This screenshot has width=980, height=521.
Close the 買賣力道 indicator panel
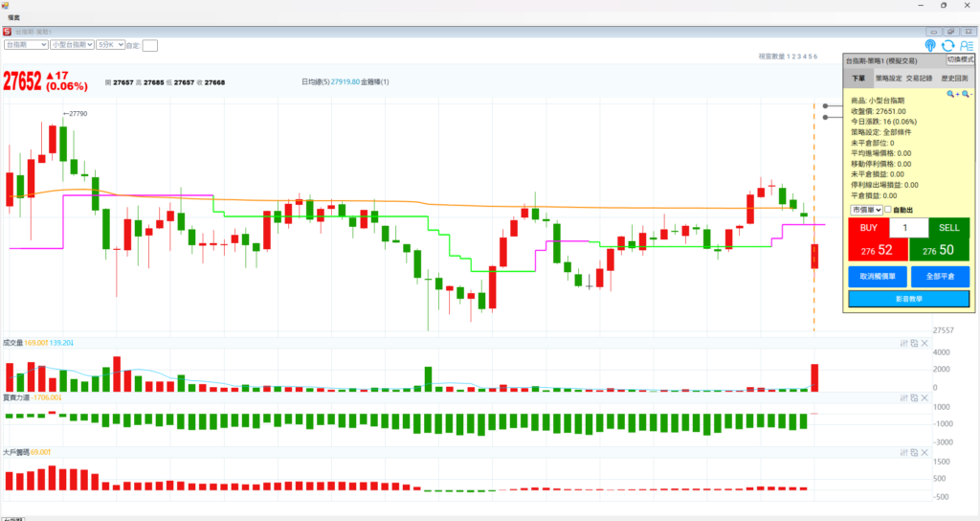click(x=924, y=396)
